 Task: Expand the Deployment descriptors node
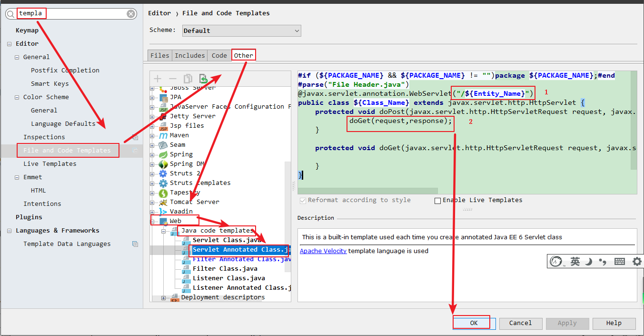pyautogui.click(x=164, y=298)
